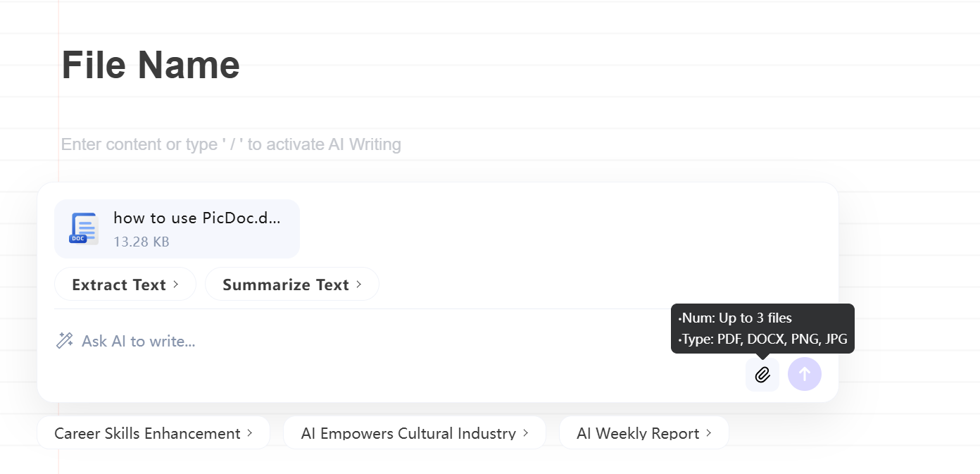Viewport: 980px width, 474px height.
Task: Click the DOC file type icon
Action: 84,228
